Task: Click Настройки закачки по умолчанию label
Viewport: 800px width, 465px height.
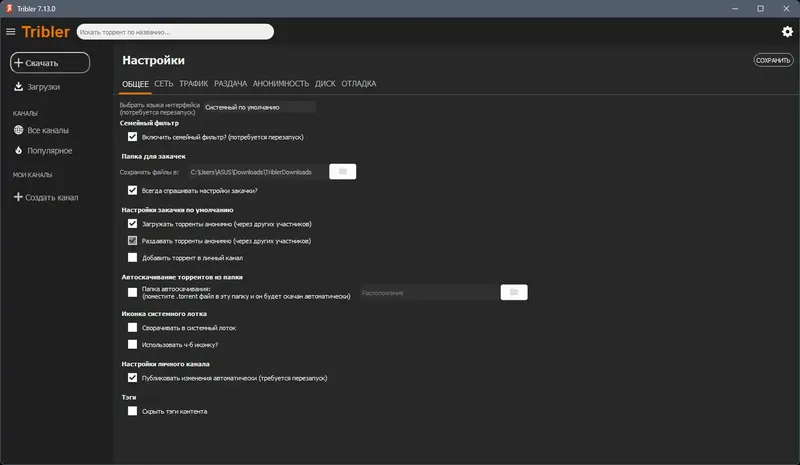Action: coord(178,210)
